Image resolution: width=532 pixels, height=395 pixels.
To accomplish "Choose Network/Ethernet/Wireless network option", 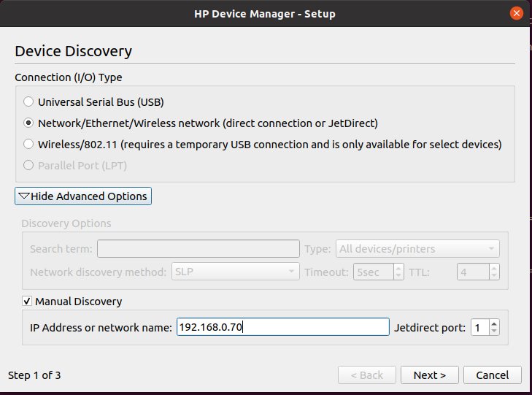I will pyautogui.click(x=28, y=123).
